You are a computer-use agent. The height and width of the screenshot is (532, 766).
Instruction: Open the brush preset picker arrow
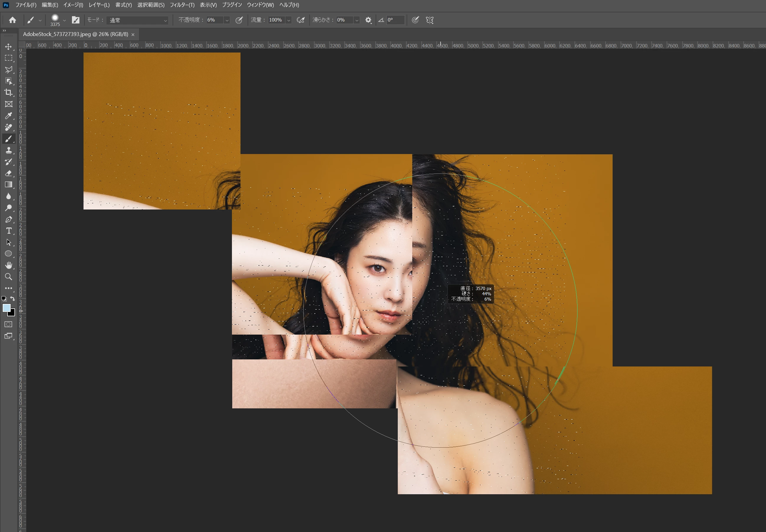(64, 20)
